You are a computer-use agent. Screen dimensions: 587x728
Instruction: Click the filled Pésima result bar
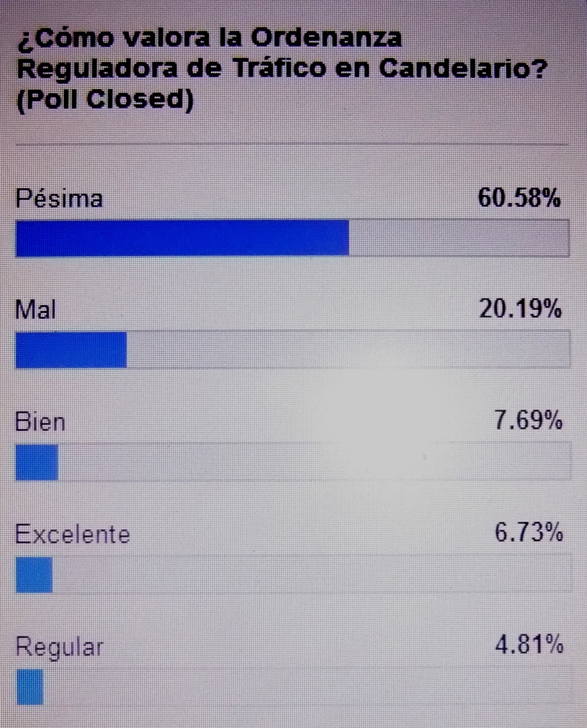click(x=182, y=238)
